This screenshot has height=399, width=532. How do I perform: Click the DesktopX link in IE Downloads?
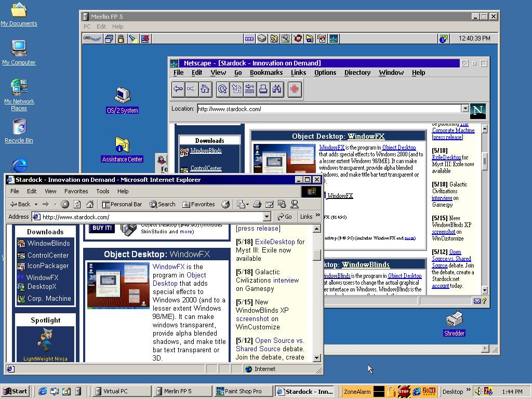click(42, 286)
